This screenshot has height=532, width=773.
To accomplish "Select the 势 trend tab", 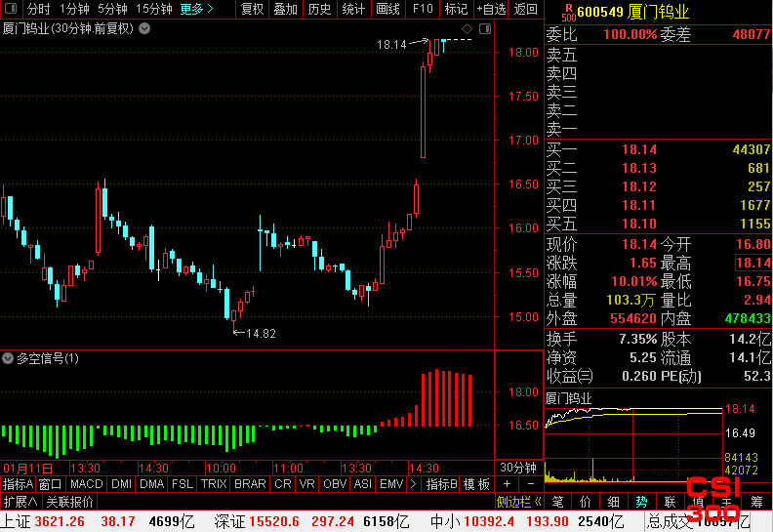I will 641,502.
